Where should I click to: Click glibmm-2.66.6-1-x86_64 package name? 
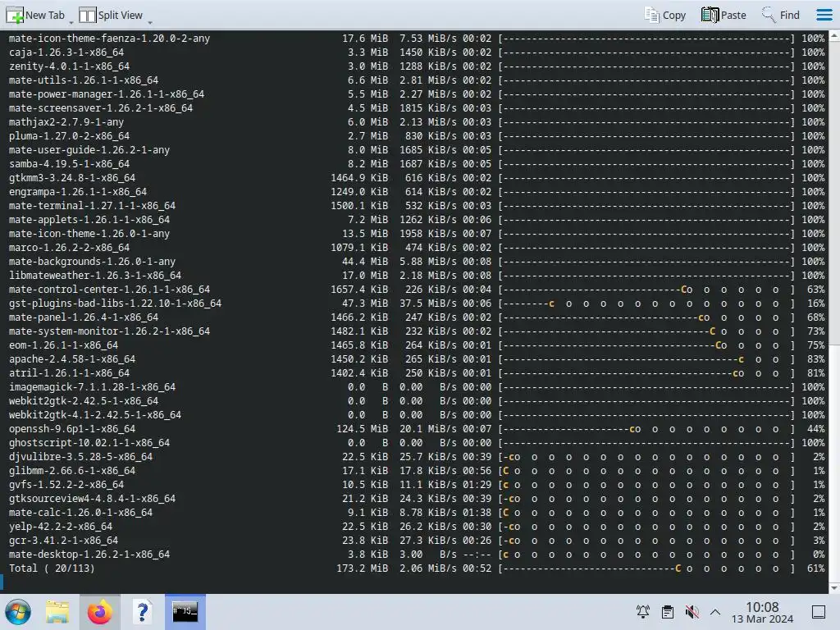click(x=72, y=470)
